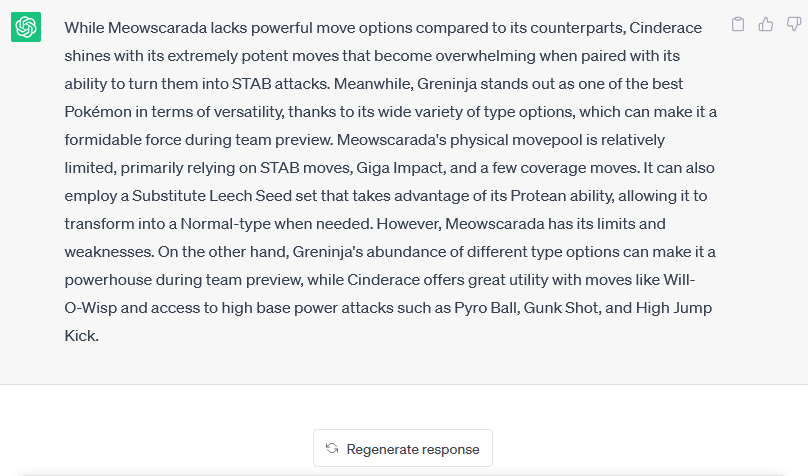Click the Regenerate response button
Viewport: 808px width, 476px height.
pyautogui.click(x=403, y=449)
